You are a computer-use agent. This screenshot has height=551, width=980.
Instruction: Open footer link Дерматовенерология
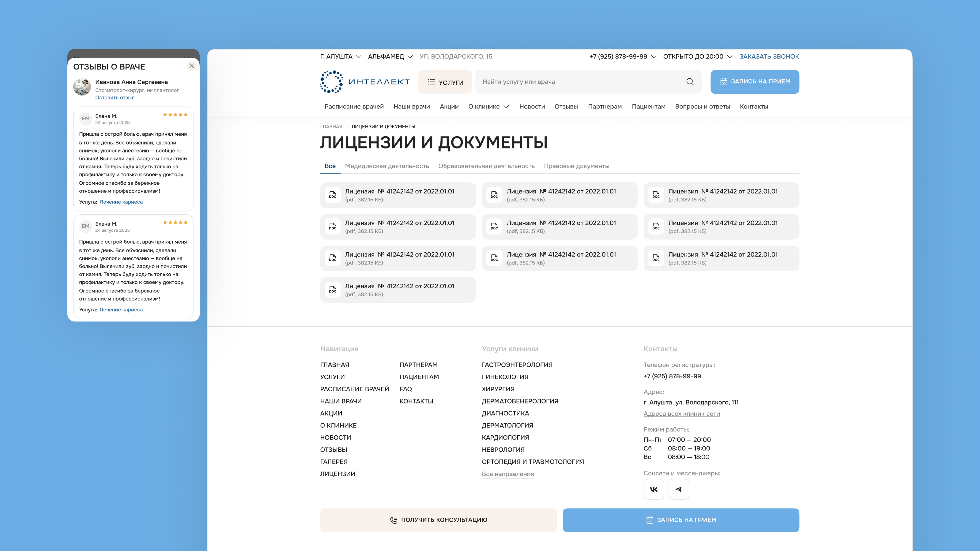coord(520,401)
